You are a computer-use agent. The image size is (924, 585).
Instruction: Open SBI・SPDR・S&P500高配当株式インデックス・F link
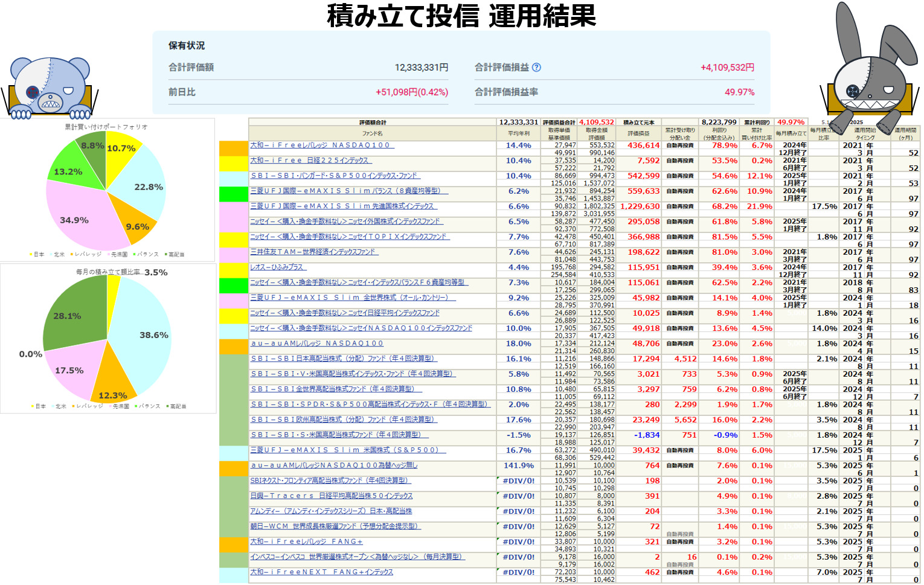(x=370, y=404)
